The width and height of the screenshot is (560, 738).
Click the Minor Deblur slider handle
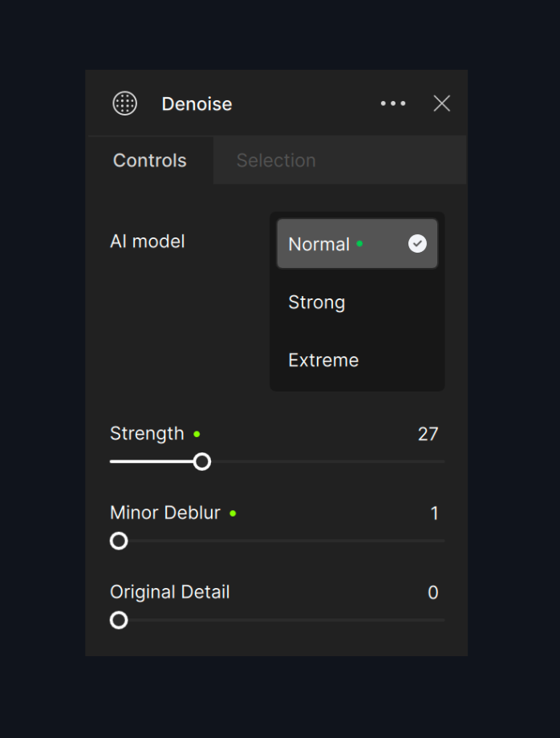pos(119,541)
